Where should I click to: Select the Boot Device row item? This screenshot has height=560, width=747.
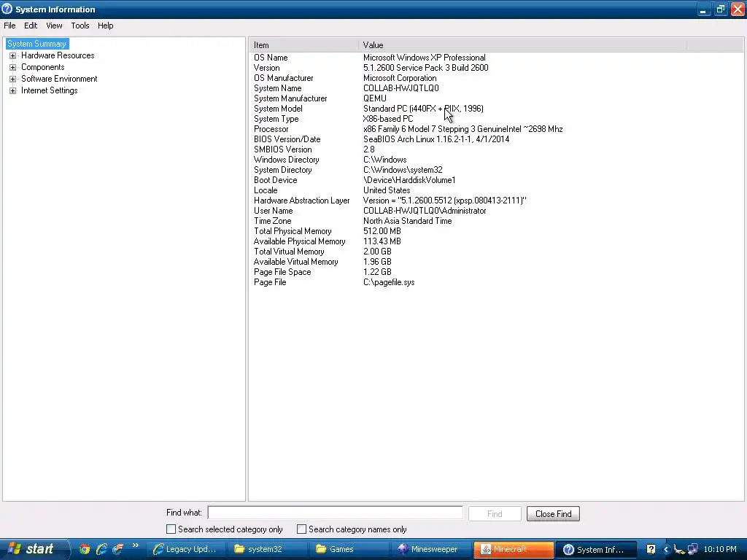[275, 180]
